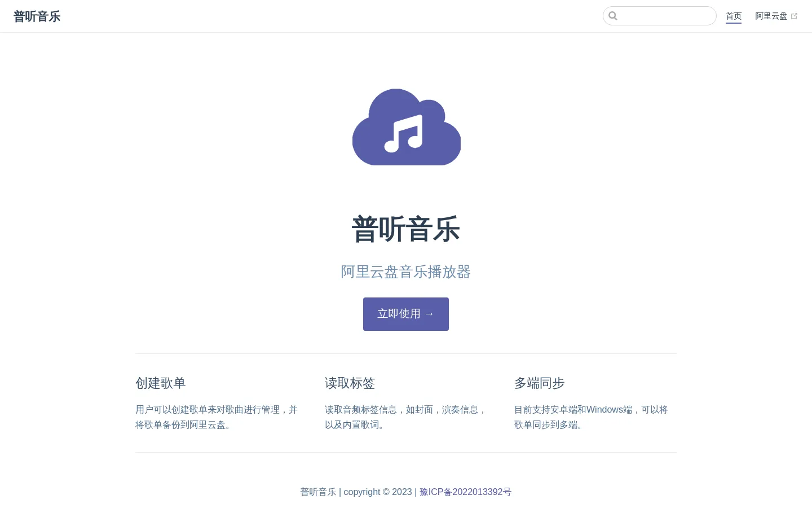Viewport: 812px width, 508px height.
Task: Click the 立即使用 → button
Action: coord(406,314)
